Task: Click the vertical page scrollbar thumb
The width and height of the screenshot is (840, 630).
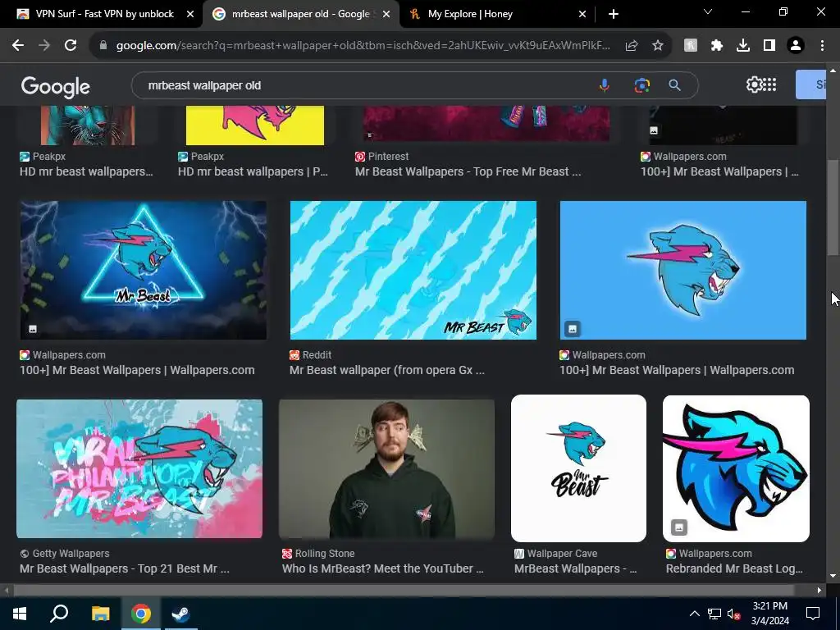Action: [x=833, y=208]
